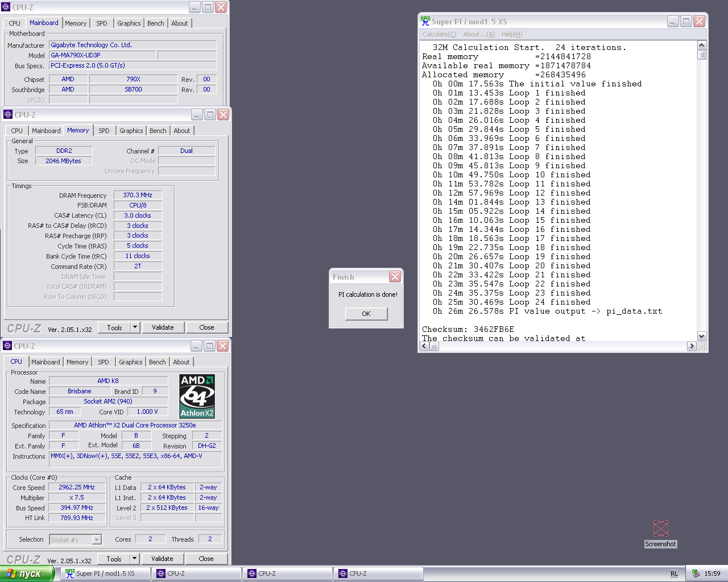This screenshot has height=582, width=728.
Task: Click scroll down arrow in Super PI
Action: pos(702,336)
